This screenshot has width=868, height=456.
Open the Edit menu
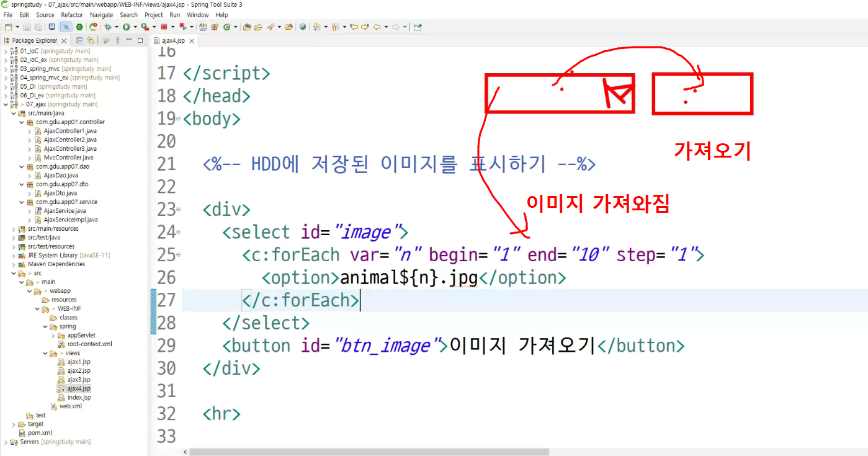click(x=24, y=15)
